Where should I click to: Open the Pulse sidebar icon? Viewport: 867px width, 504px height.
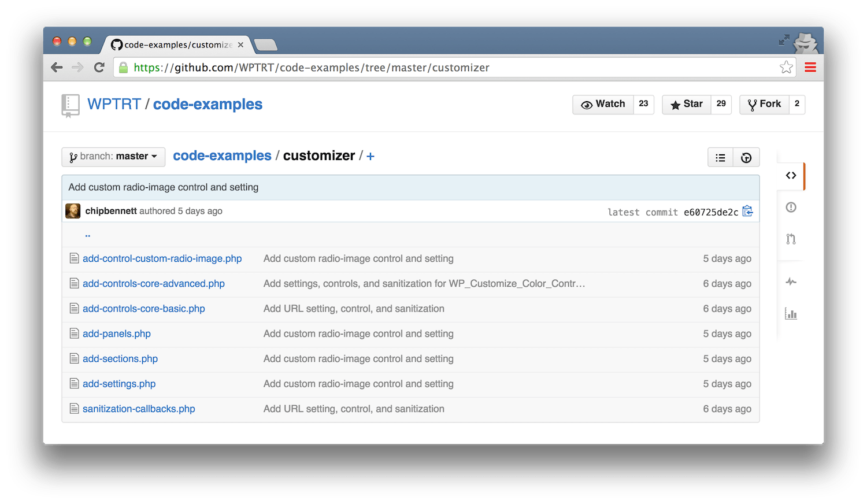791,282
